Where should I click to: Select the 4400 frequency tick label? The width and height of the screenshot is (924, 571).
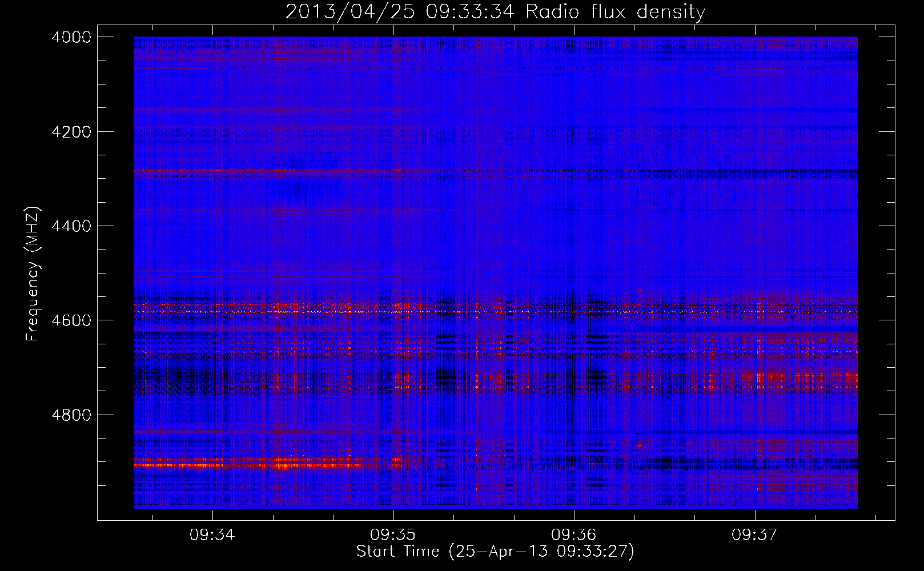(x=71, y=226)
